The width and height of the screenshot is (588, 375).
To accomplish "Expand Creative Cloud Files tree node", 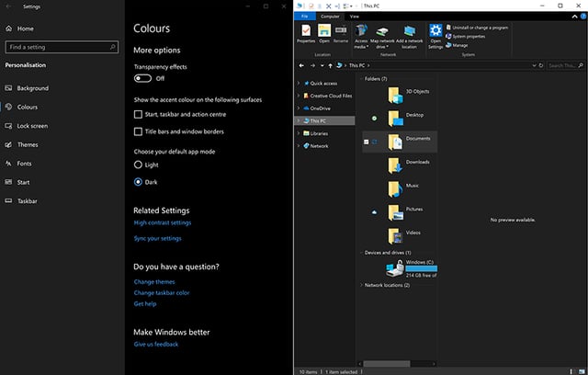I will (299, 96).
